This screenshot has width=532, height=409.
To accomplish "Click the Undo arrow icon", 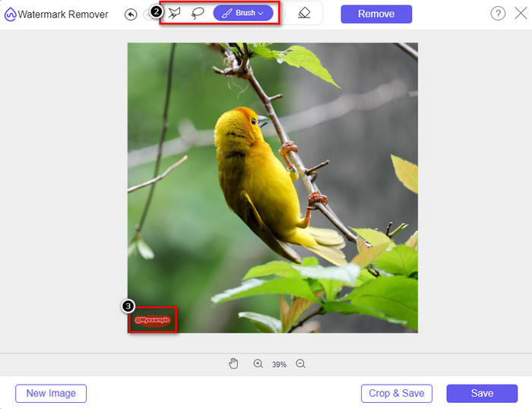I will coord(131,14).
